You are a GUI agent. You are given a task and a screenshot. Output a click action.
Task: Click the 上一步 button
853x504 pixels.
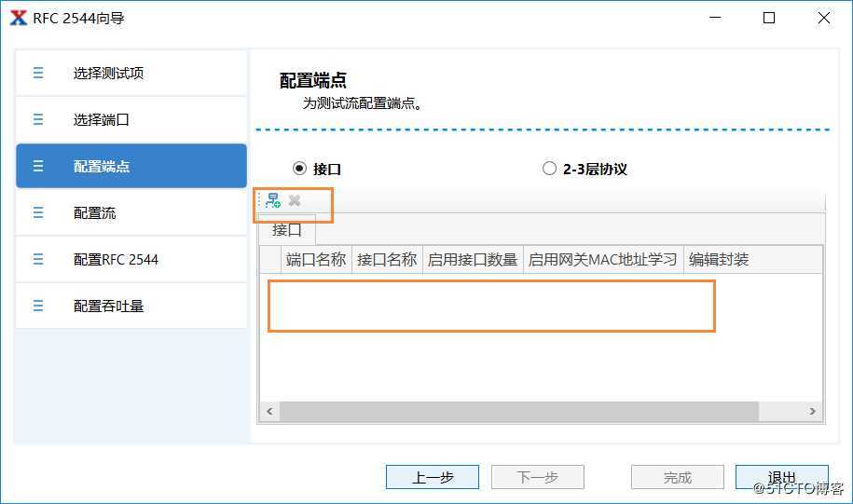(x=433, y=477)
